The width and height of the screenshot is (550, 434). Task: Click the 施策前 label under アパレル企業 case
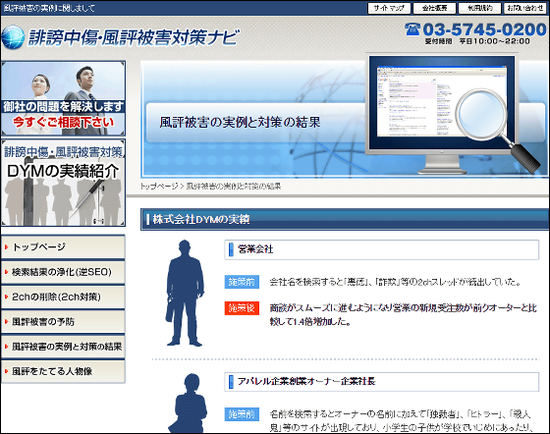(242, 414)
